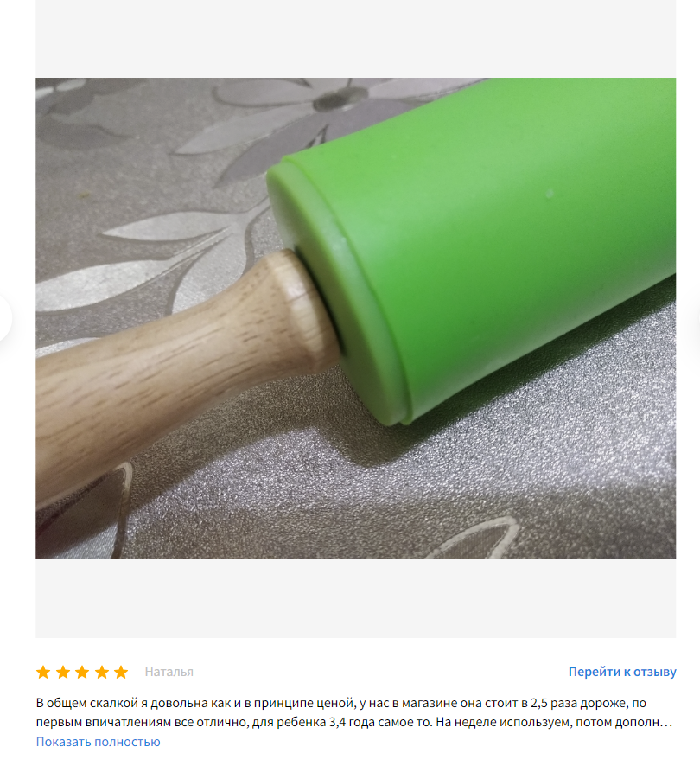Go to the next photo using right edge button

695,318
